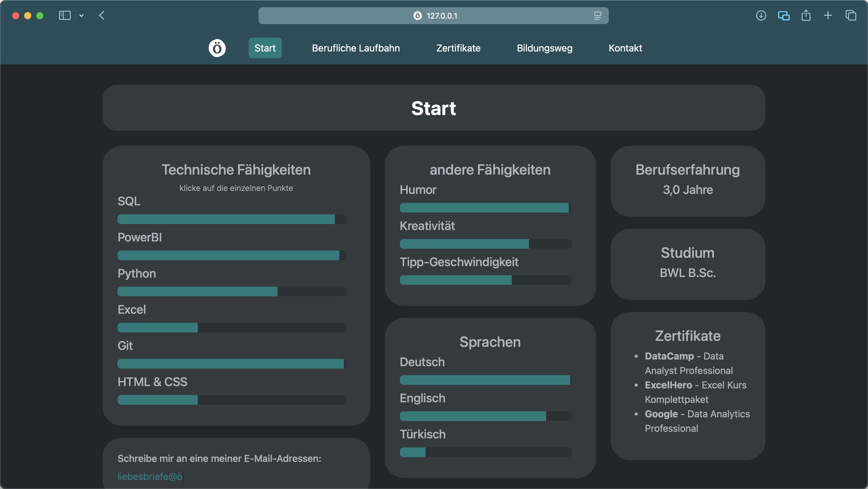The width and height of the screenshot is (868, 489).
Task: Click the Deutsch progress bar
Action: pyautogui.click(x=486, y=380)
